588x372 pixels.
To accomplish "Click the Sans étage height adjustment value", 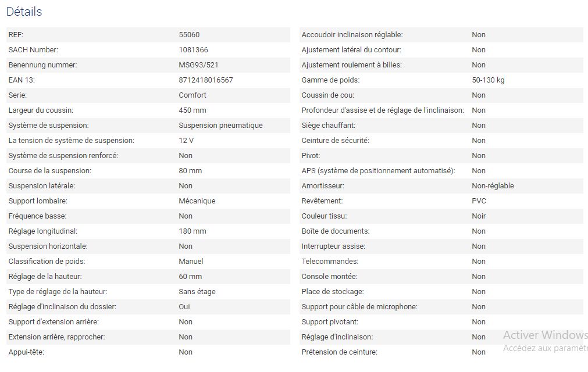I will (x=197, y=292).
